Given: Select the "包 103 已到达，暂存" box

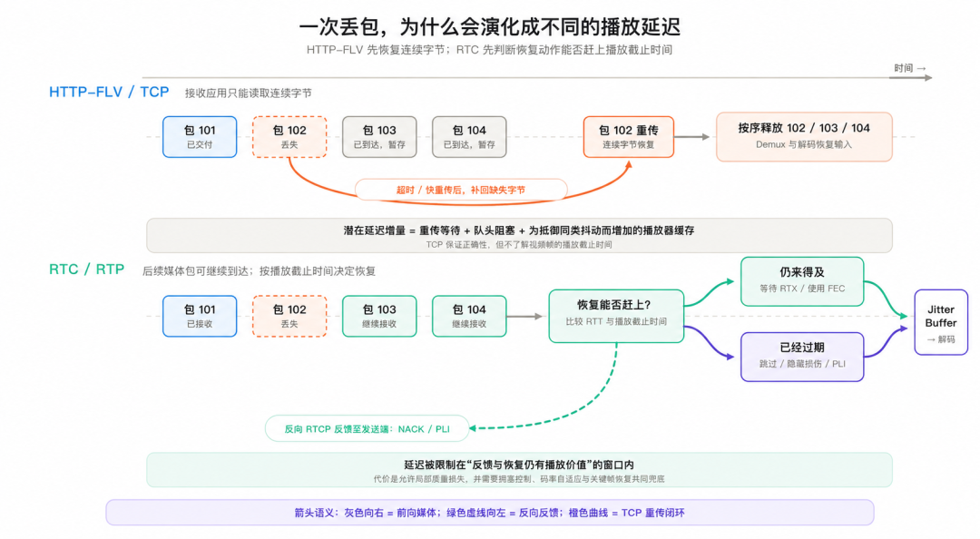Looking at the screenshot, I should pos(379,136).
